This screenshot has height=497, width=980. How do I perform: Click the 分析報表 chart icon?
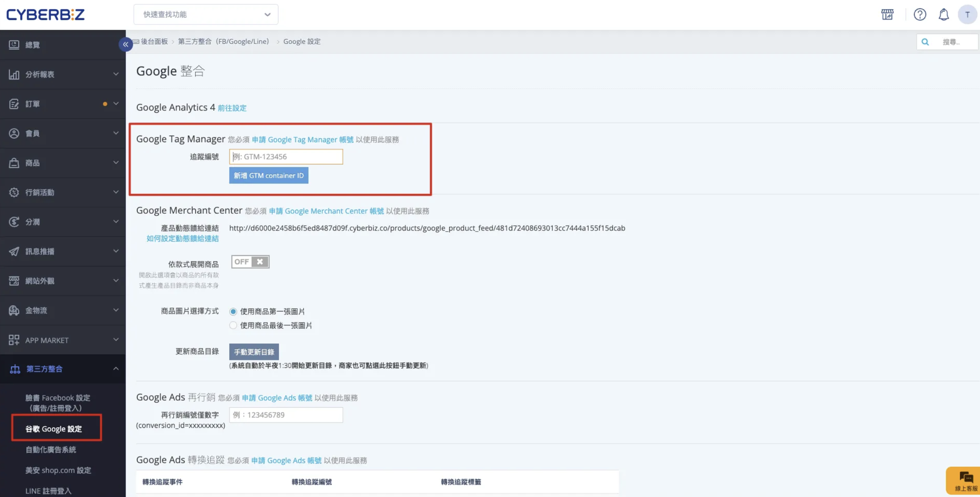tap(14, 74)
